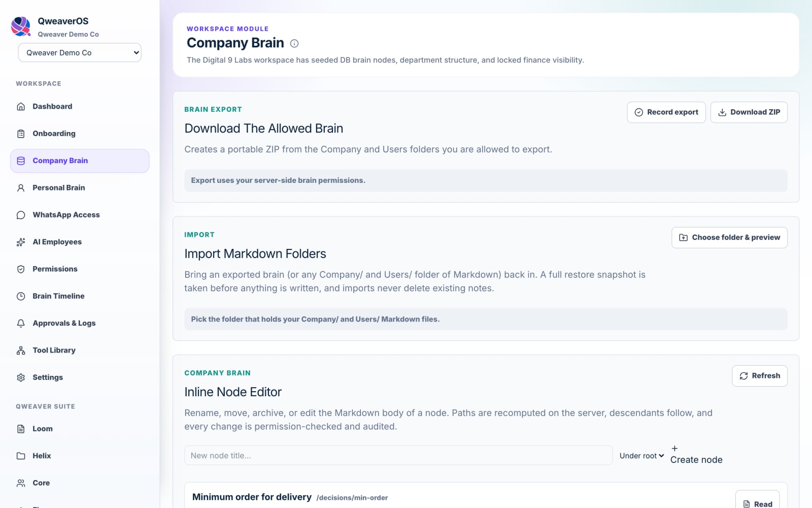Select Personal Brain in the sidebar

pyautogui.click(x=80, y=188)
